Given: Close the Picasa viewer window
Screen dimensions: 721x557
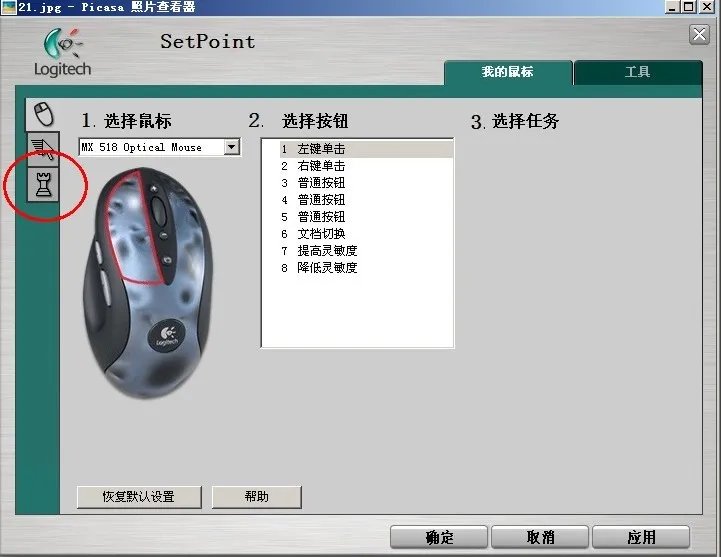Looking at the screenshot, I should (x=707, y=7).
